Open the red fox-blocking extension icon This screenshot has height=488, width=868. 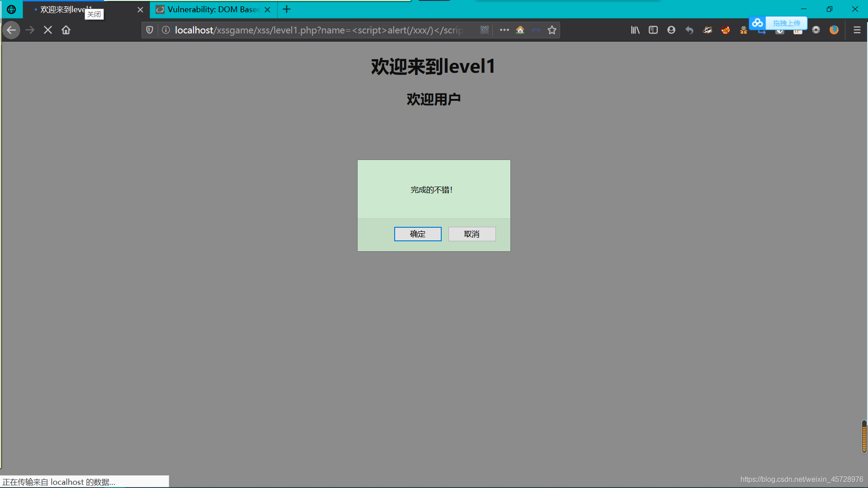[x=726, y=30]
